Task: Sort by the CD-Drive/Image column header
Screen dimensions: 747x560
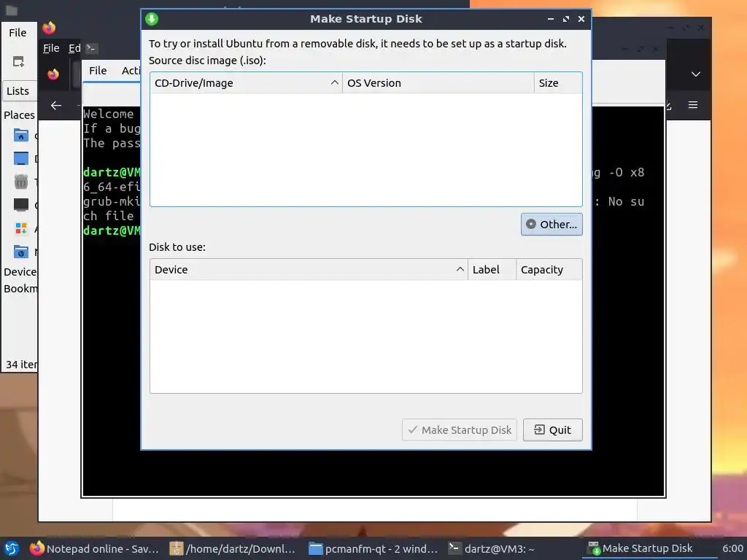Action: 246,83
